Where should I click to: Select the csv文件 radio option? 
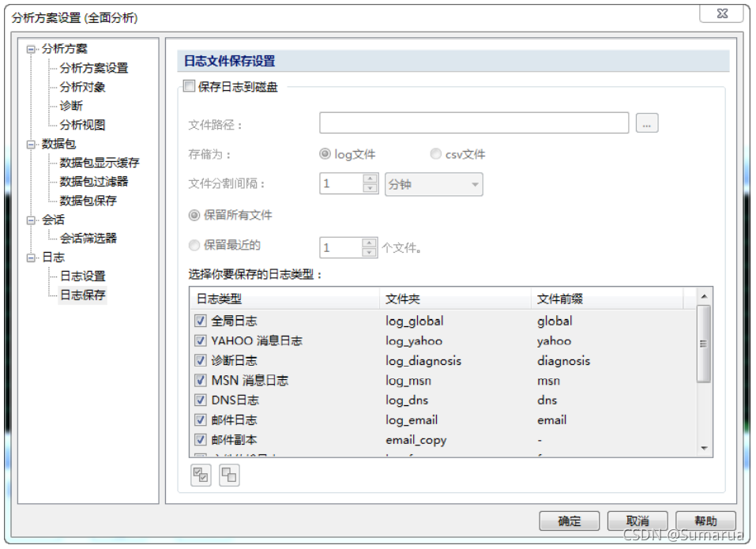[x=435, y=154]
